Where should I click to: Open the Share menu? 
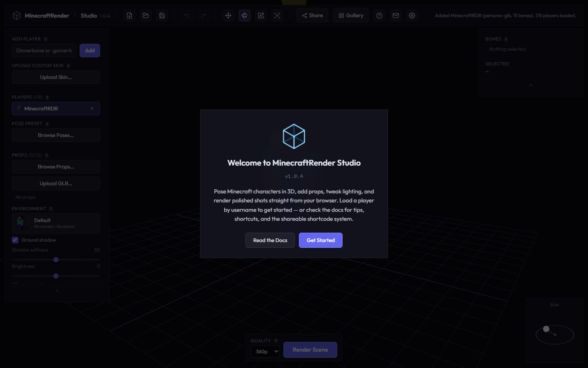pos(312,16)
